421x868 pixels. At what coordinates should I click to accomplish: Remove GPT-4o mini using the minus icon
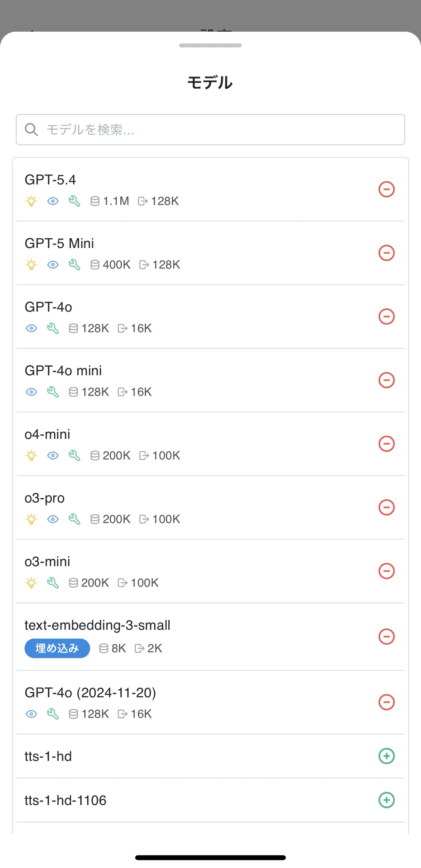click(x=386, y=380)
